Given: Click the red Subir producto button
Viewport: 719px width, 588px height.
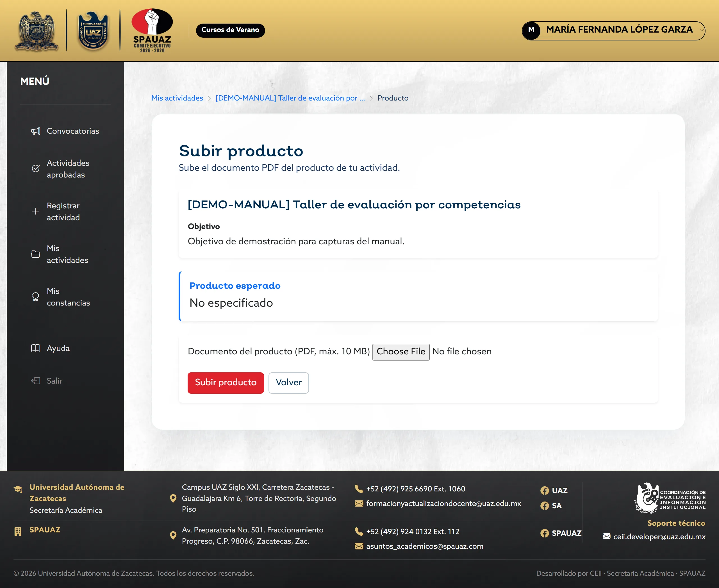Looking at the screenshot, I should click(x=226, y=383).
